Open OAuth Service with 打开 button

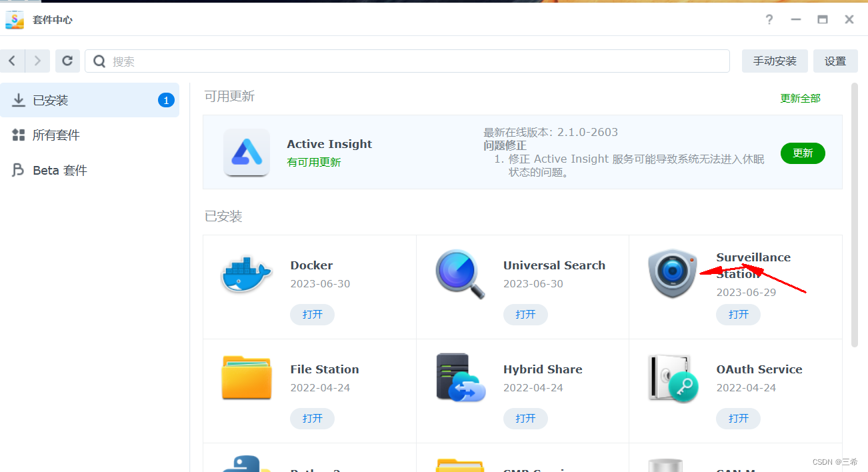pos(739,419)
